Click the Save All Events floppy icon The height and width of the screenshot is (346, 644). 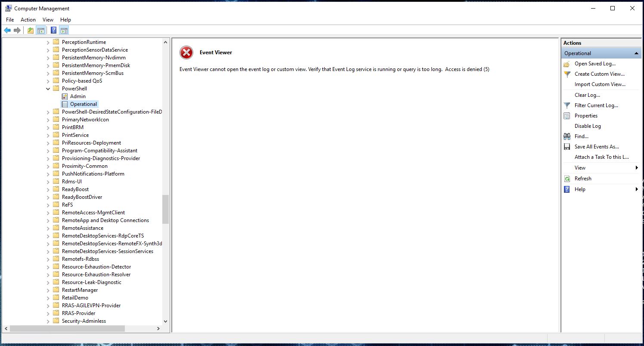(x=567, y=147)
